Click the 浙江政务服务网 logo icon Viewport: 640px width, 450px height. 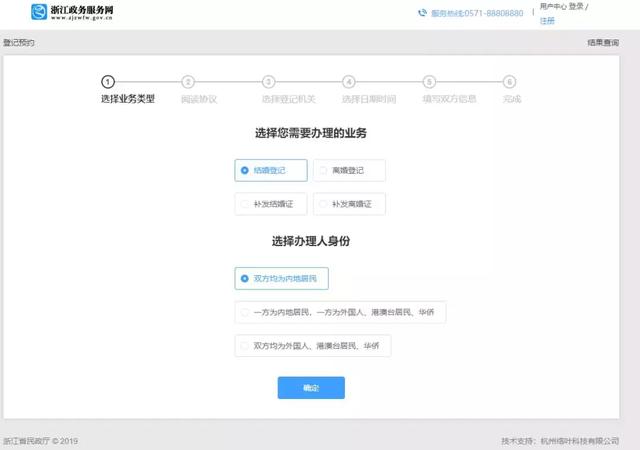(x=39, y=11)
